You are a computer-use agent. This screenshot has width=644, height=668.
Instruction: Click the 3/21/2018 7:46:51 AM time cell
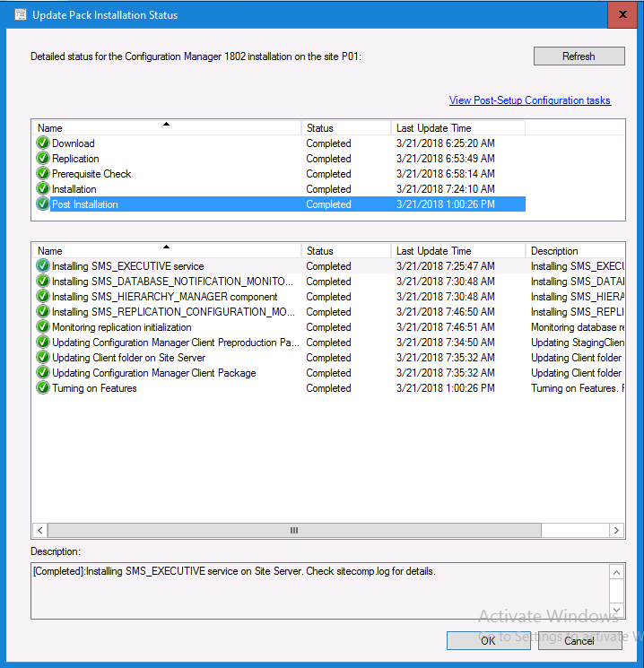point(446,327)
